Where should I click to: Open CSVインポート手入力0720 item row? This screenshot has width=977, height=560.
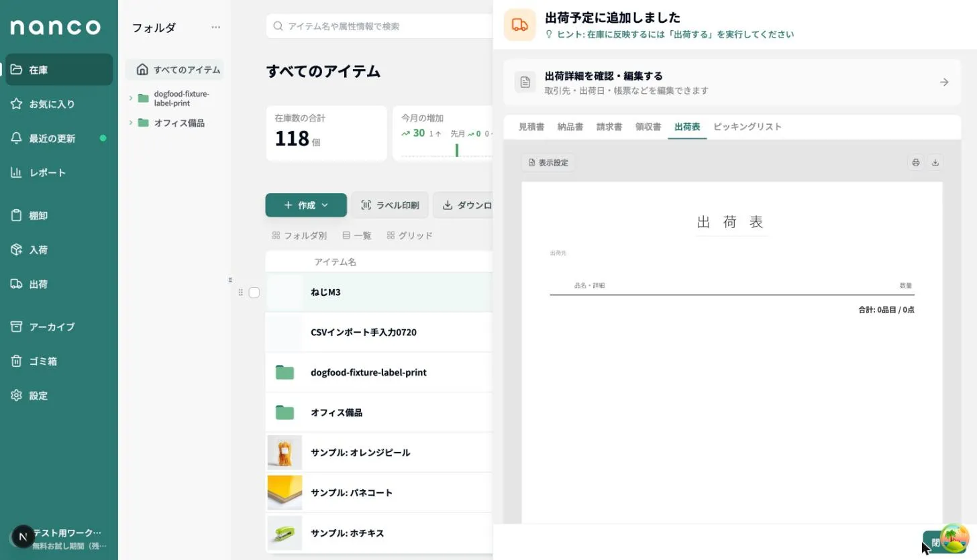point(379,332)
